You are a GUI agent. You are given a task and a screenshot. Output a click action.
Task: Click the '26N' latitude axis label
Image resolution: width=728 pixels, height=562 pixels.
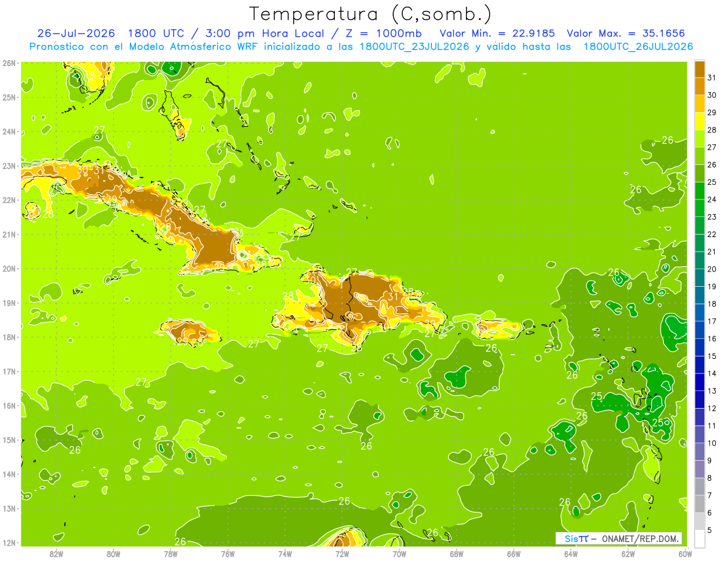[8, 63]
